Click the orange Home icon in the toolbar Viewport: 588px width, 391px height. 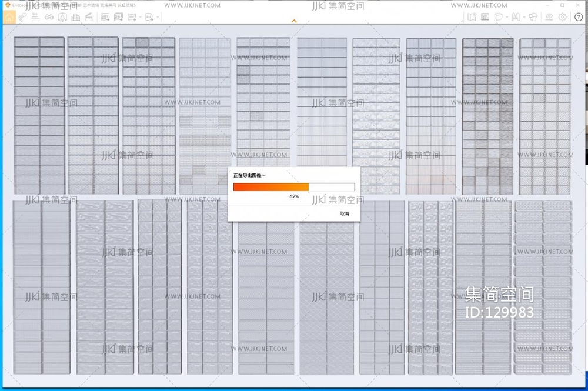[9, 17]
